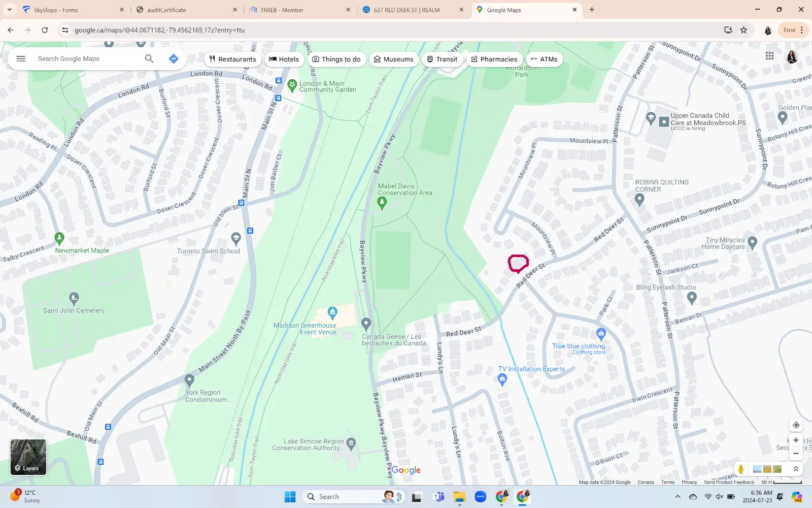Close the Google Maps tab

[x=574, y=10]
